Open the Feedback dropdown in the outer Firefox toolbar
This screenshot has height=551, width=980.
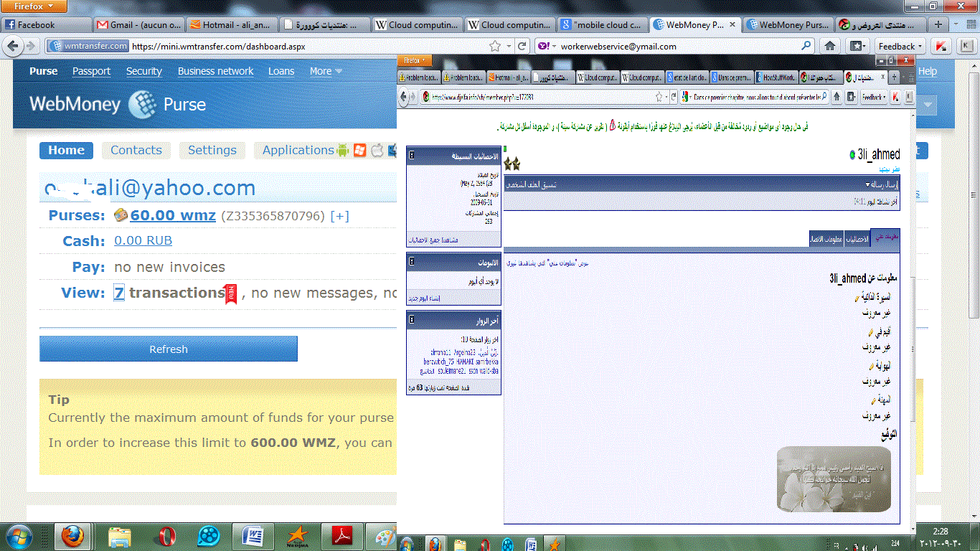coord(900,46)
